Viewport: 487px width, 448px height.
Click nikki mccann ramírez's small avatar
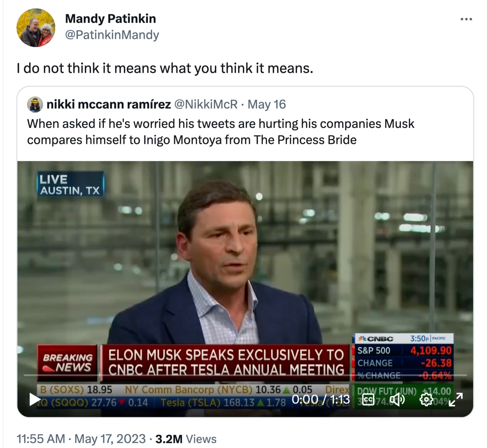pyautogui.click(x=35, y=105)
